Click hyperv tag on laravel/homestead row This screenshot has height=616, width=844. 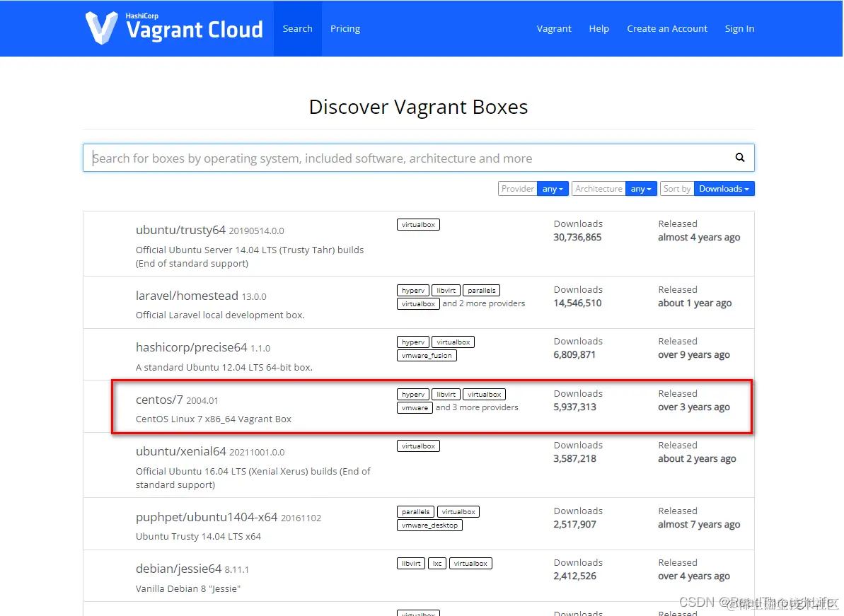click(x=413, y=291)
